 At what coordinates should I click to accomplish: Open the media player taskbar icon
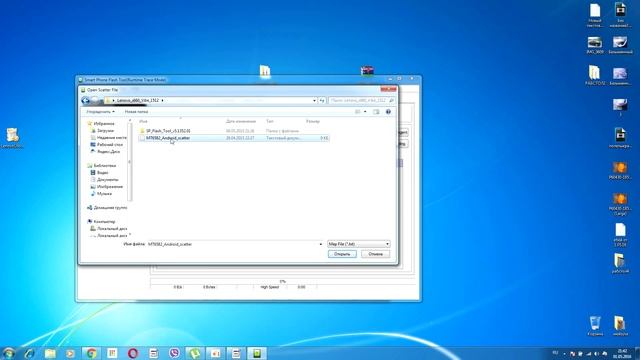pyautogui.click(x=71, y=353)
